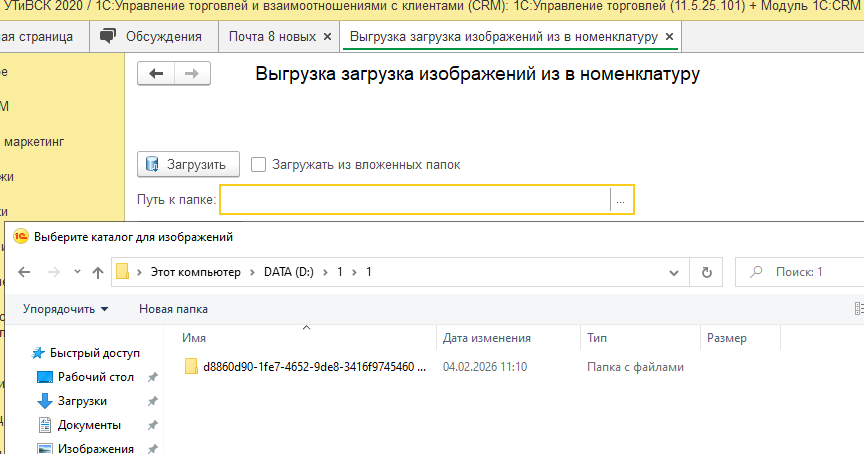Click into the Путь к папке field
Viewport: 864px width, 454px height.
[x=415, y=199]
